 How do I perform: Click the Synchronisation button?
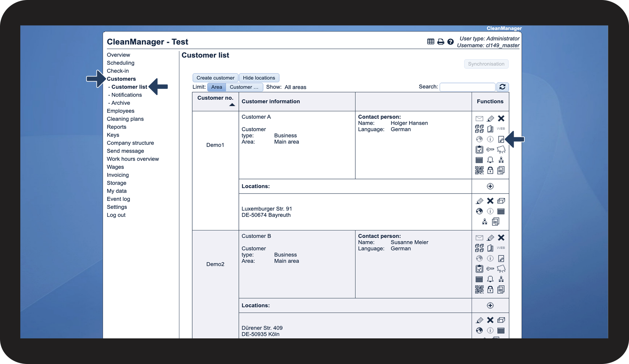click(486, 64)
